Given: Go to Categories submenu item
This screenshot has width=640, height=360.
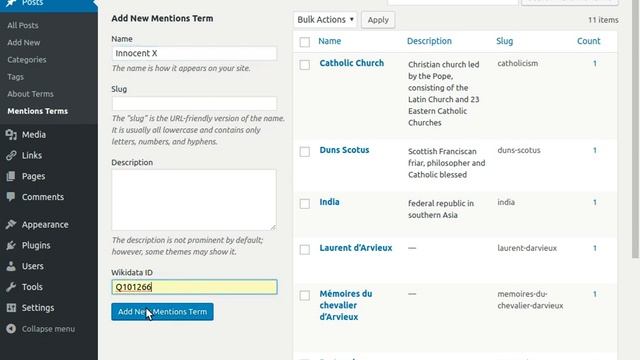Looking at the screenshot, I should pos(27,60).
